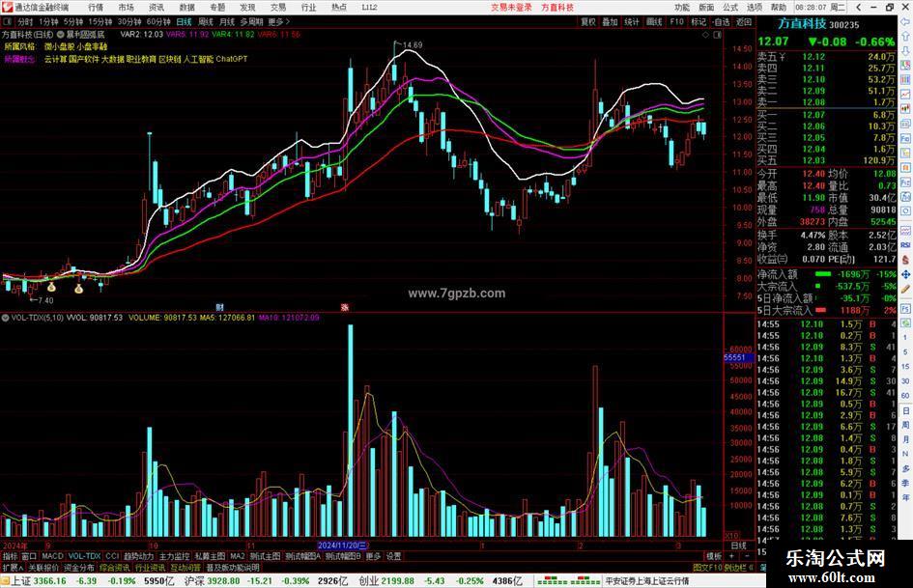This screenshot has width=913, height=588.
Task: Switch to 分时 intraday view
Action: (x=25, y=21)
